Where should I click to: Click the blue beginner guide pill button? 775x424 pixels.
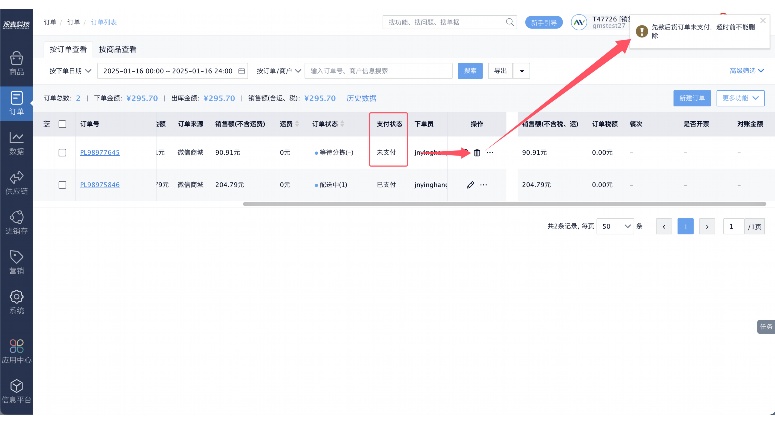tap(544, 23)
